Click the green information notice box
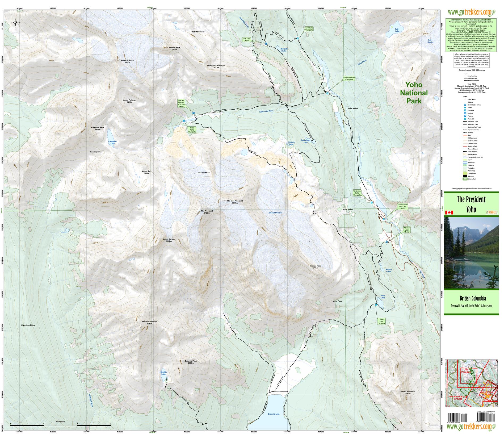 point(471,35)
